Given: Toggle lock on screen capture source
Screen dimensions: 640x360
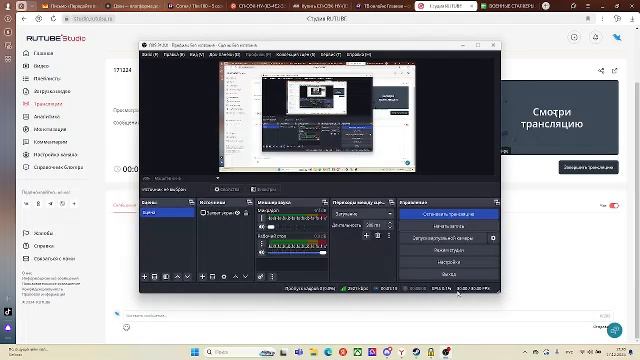Looking at the screenshot, I should coord(246,213).
